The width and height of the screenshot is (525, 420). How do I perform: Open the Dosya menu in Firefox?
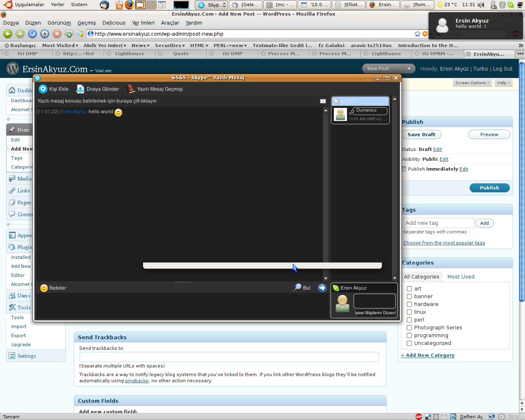tap(11, 23)
